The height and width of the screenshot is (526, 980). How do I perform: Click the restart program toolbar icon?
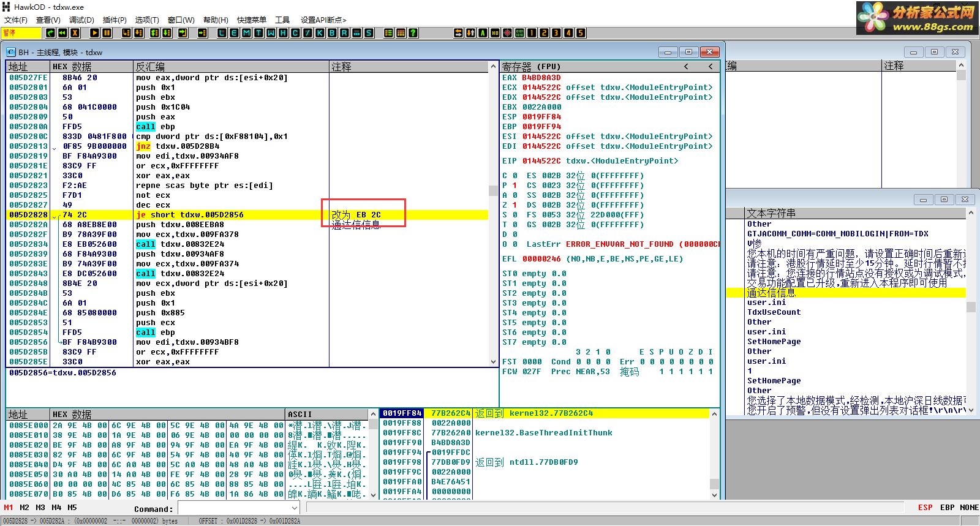click(62, 33)
